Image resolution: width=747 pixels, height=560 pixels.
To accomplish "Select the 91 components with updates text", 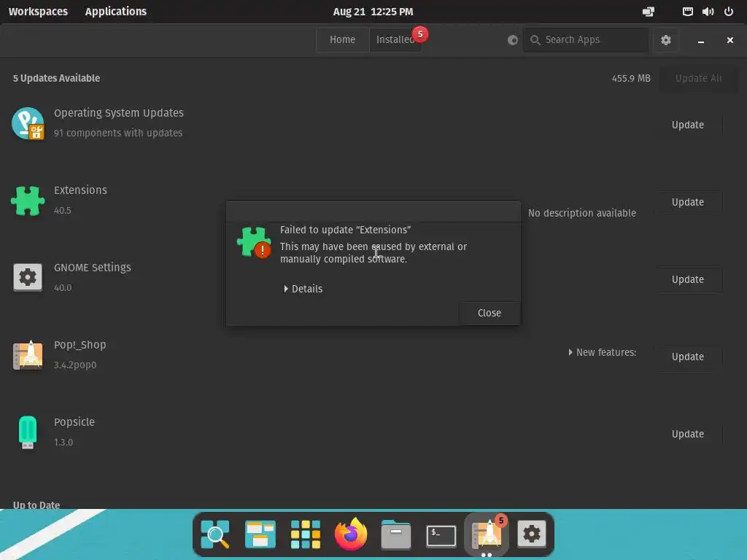I will 118,133.
